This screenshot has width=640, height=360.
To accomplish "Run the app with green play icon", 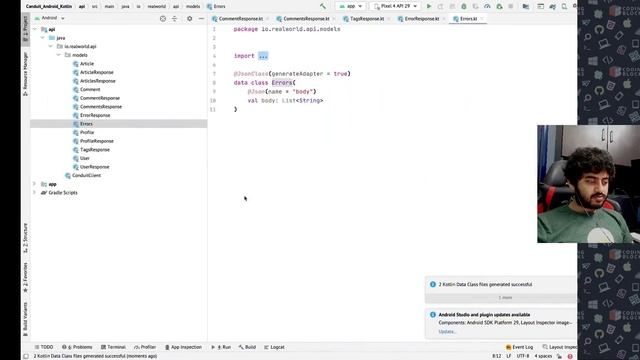I will tap(429, 6).
